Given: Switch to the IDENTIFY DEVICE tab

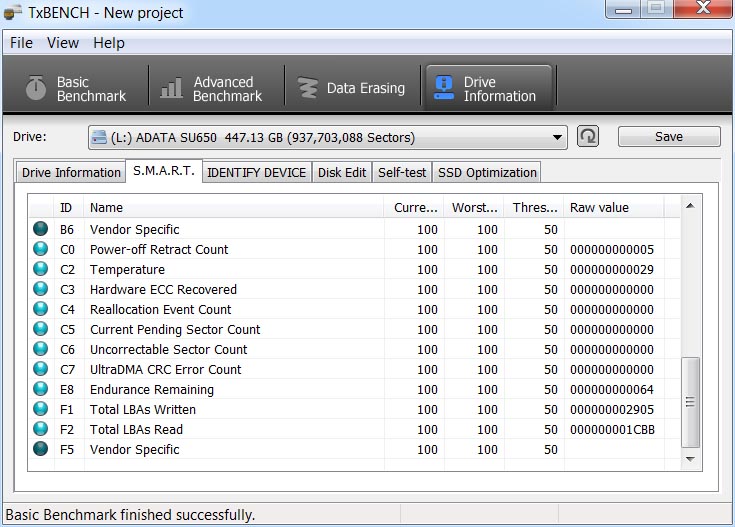Looking at the screenshot, I should [256, 172].
